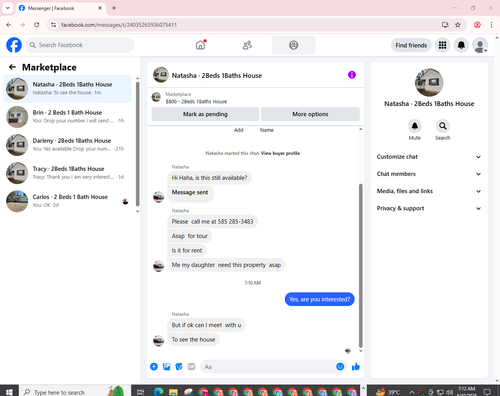Click message 'But if ok can I meet with u'
The width and height of the screenshot is (500, 396).
tap(206, 325)
